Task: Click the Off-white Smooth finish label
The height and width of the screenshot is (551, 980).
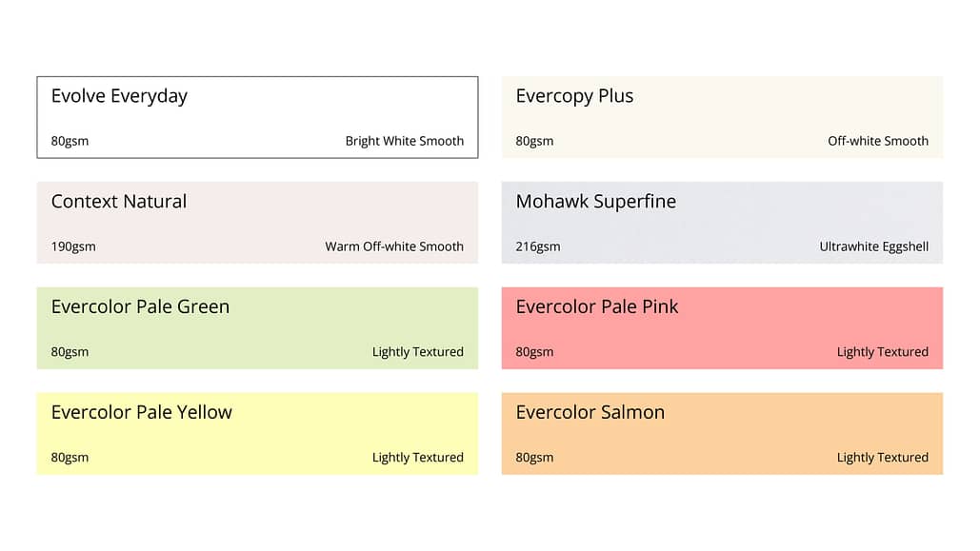Action: click(877, 141)
